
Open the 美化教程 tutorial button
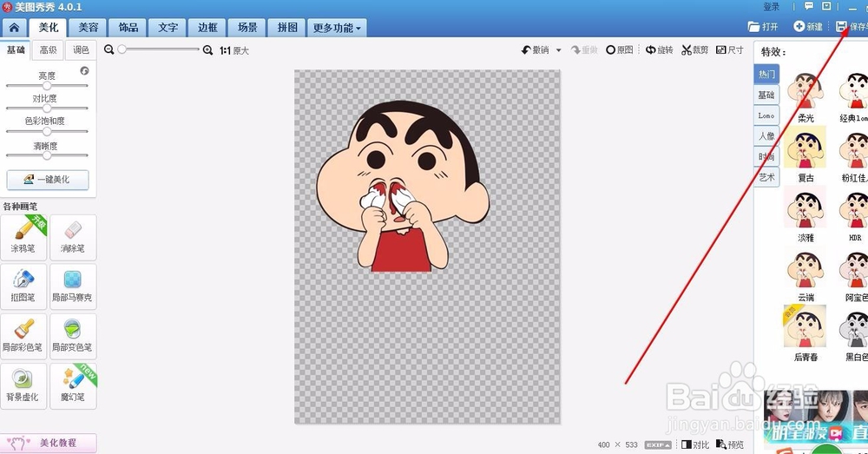[x=49, y=443]
